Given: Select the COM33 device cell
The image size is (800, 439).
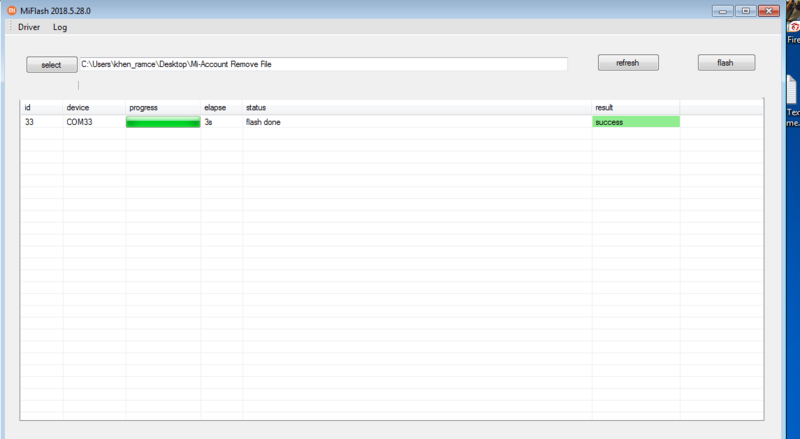Looking at the screenshot, I should (x=94, y=122).
